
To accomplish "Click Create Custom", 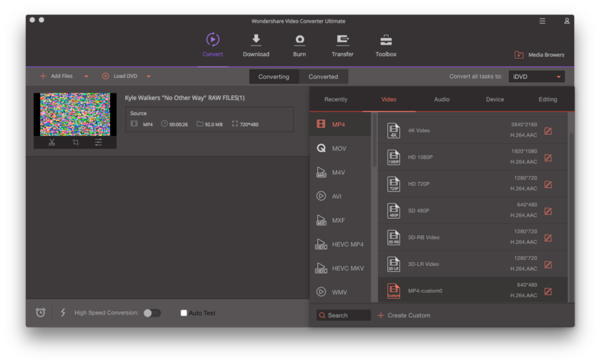I will 404,315.
